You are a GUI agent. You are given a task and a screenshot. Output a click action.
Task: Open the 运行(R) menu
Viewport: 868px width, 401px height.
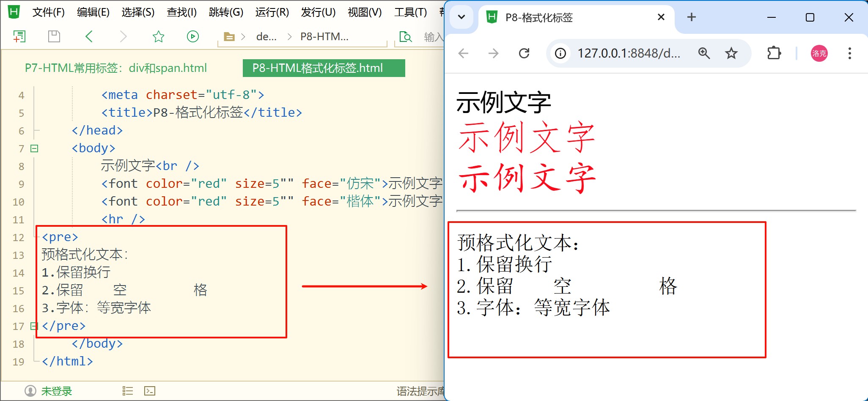(272, 12)
